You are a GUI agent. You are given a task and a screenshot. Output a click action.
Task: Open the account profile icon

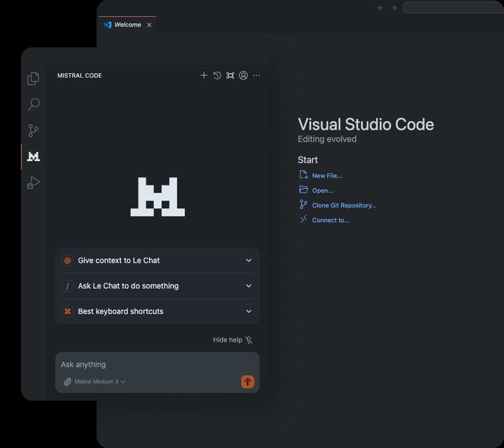pos(243,75)
